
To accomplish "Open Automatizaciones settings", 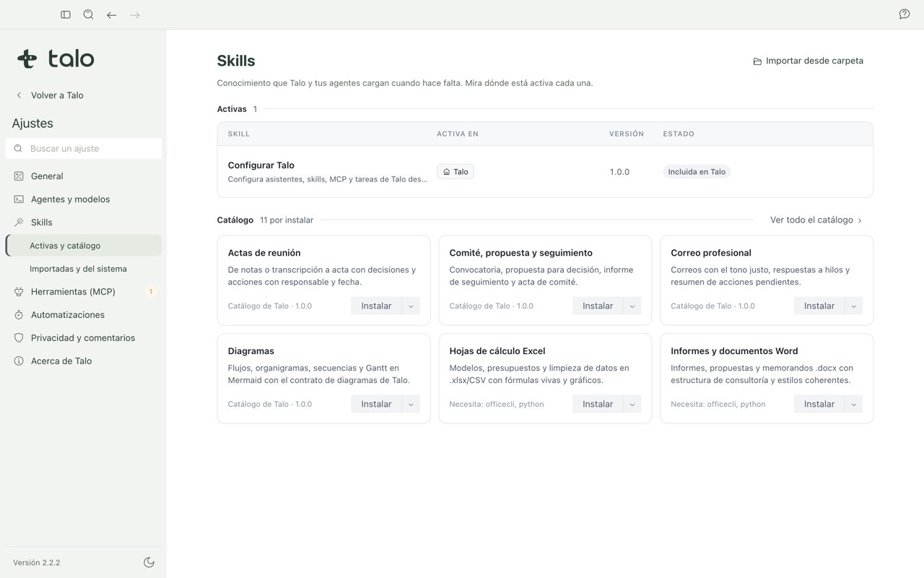I will pos(84,315).
